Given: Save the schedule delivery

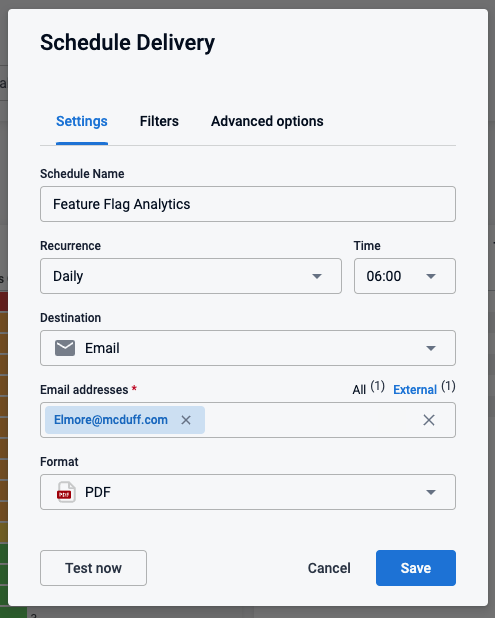Looking at the screenshot, I should (416, 568).
